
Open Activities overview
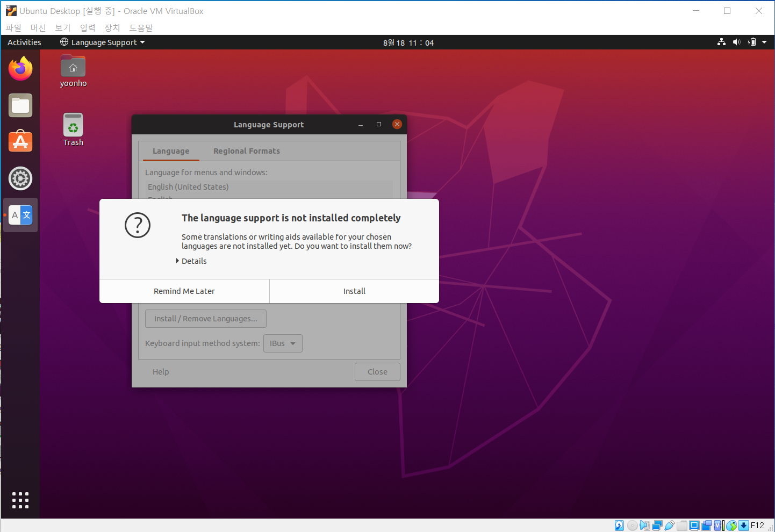click(24, 42)
